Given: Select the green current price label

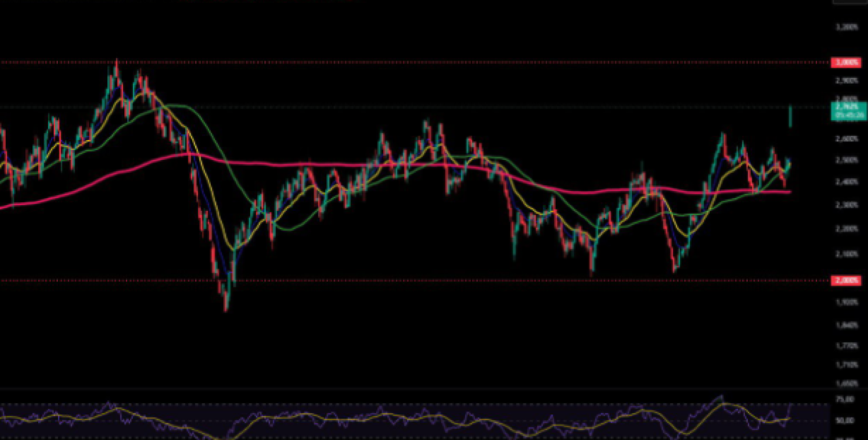Looking at the screenshot, I should 848,111.
